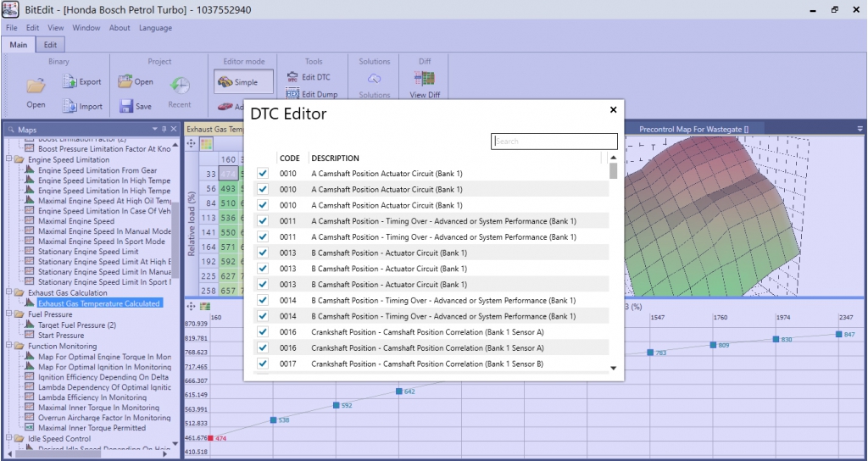Uncheck the first 0011 Timing Over-Advanced row
The height and width of the screenshot is (461, 868).
point(263,221)
